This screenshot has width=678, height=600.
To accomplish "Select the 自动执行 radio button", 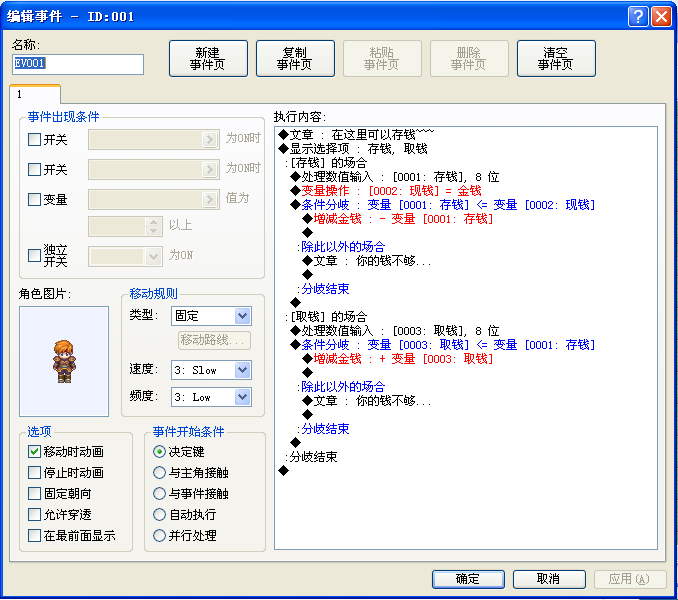I will click(x=159, y=514).
